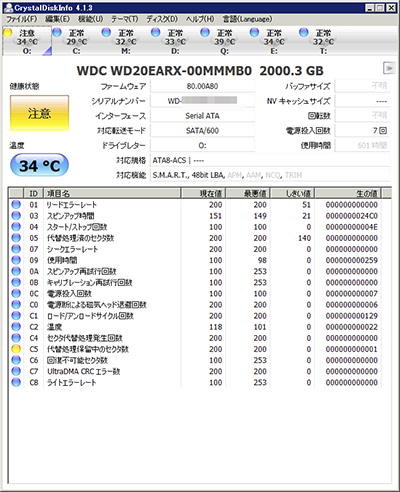Click the power-on count field 7 回

(362, 131)
